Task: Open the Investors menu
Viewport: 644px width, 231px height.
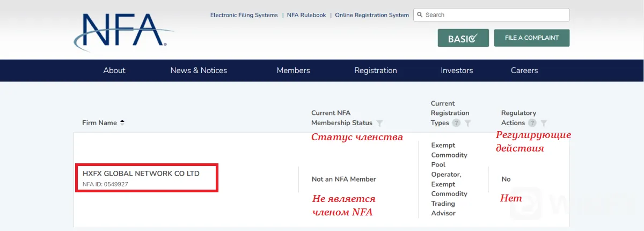Action: (457, 70)
